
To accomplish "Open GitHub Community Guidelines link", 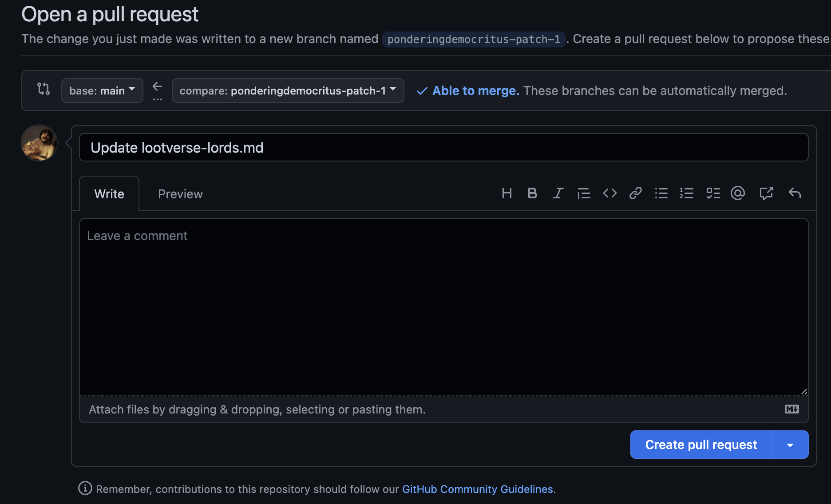I will pyautogui.click(x=478, y=489).
